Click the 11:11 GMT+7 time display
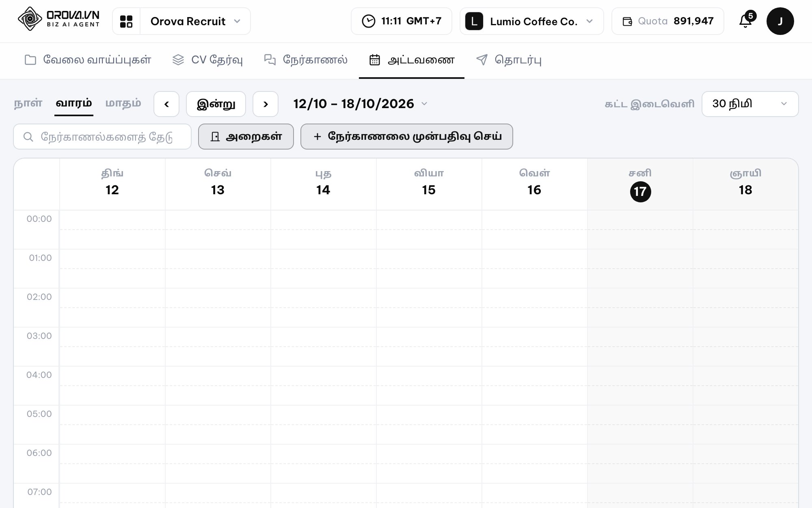 pos(402,21)
